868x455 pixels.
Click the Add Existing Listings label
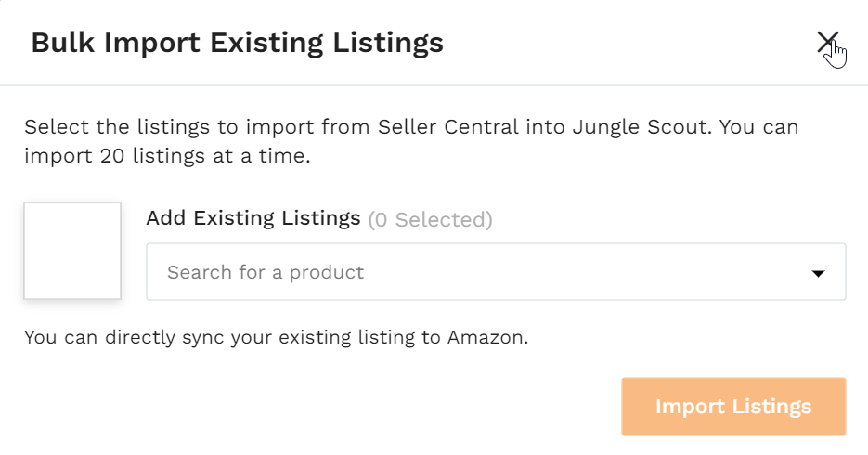tap(253, 218)
